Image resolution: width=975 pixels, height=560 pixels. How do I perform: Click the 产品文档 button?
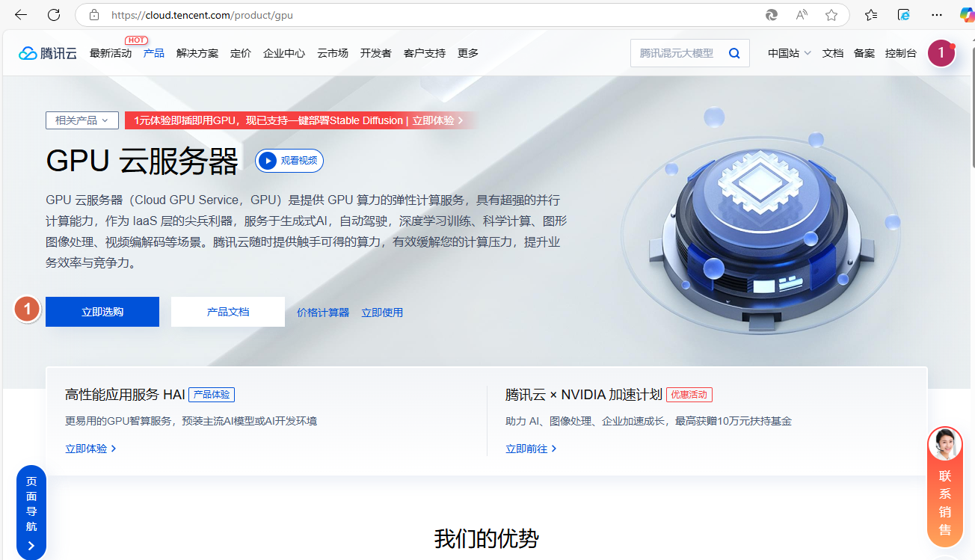point(228,312)
